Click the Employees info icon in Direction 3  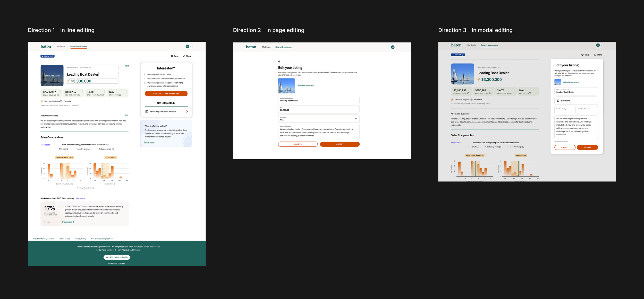530,93
